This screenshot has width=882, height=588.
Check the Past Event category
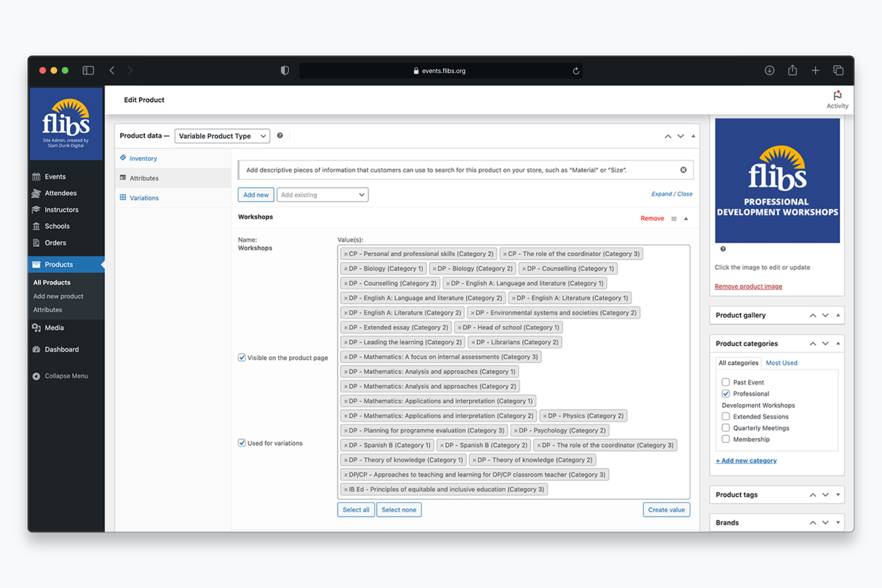pos(725,382)
